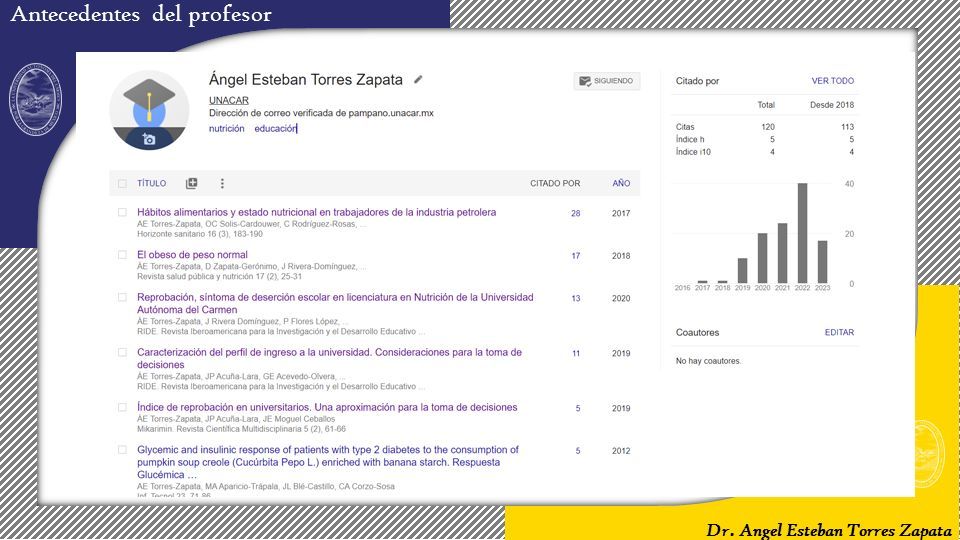
Task: Open El obeso de peso normal article
Action: coord(192,255)
